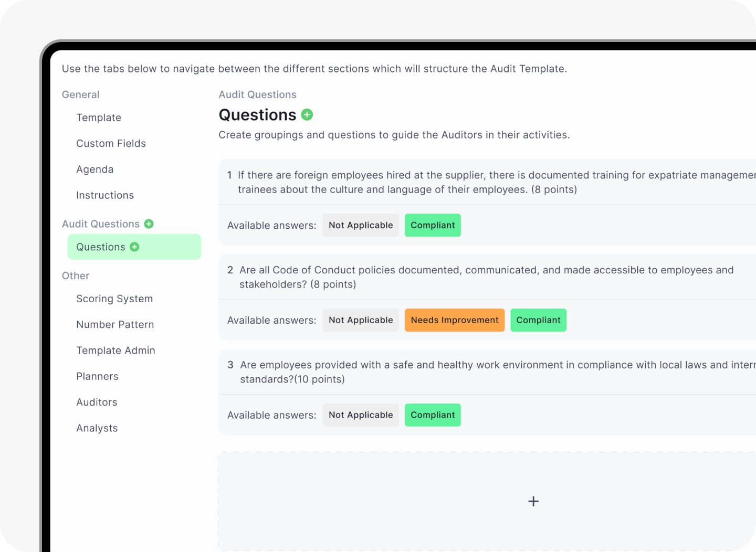756x552 pixels.
Task: Click Compliant answer on question 1
Action: tap(433, 225)
